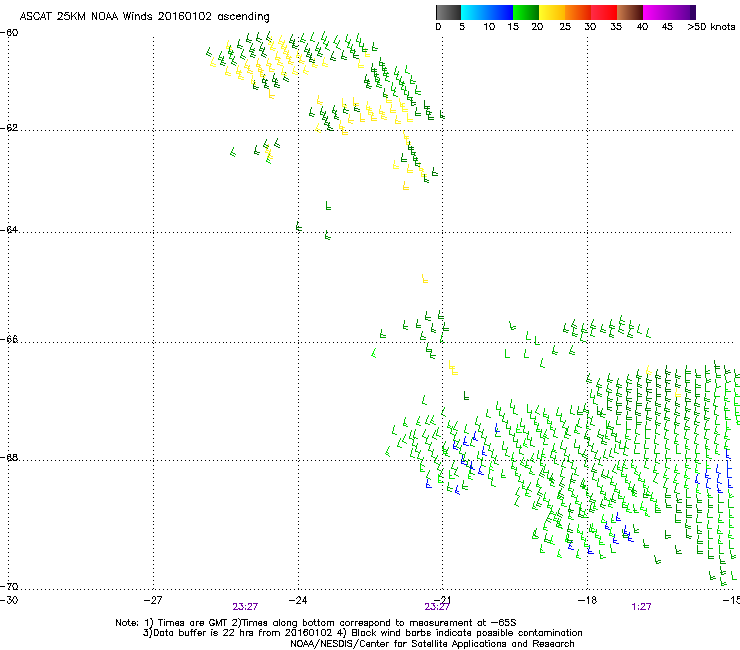The image size is (740, 650).
Task: Click the NOAA/NESDIS Center credit line
Action: pos(432,644)
